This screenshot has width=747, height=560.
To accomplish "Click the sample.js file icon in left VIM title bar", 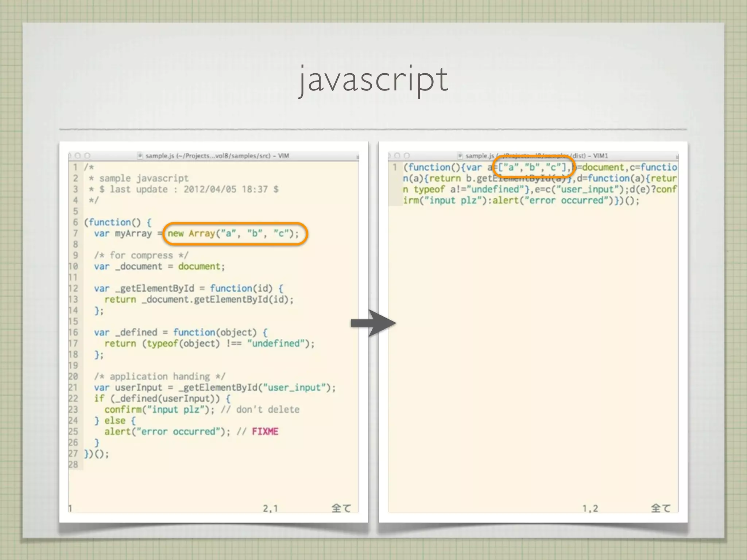I will point(140,156).
